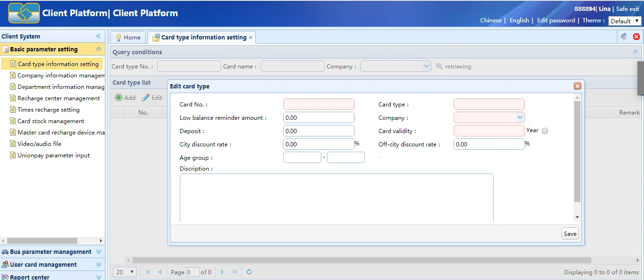Switch to the Home tab
This screenshot has height=280, width=644.
[x=128, y=38]
